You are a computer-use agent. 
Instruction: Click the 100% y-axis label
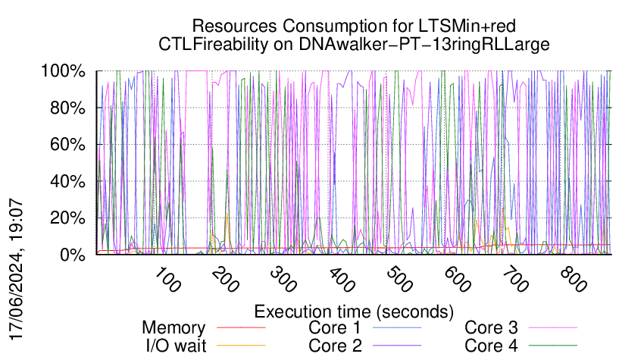click(x=63, y=71)
